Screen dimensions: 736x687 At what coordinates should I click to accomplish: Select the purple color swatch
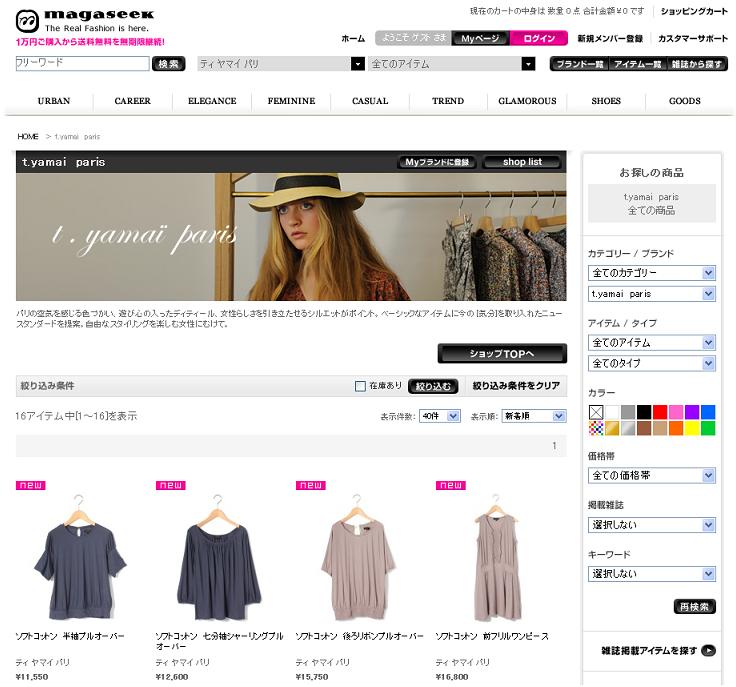click(x=692, y=412)
